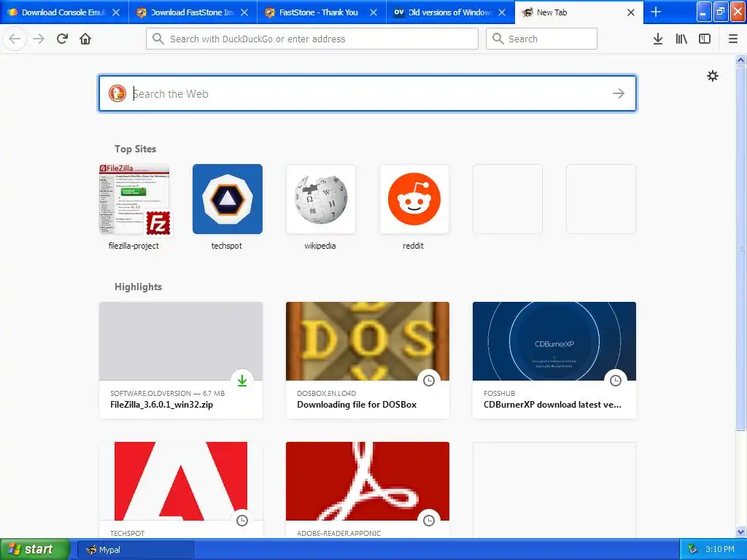Click the 3:10 PM taskbar clock
The height and width of the screenshot is (560, 747).
[x=720, y=549]
